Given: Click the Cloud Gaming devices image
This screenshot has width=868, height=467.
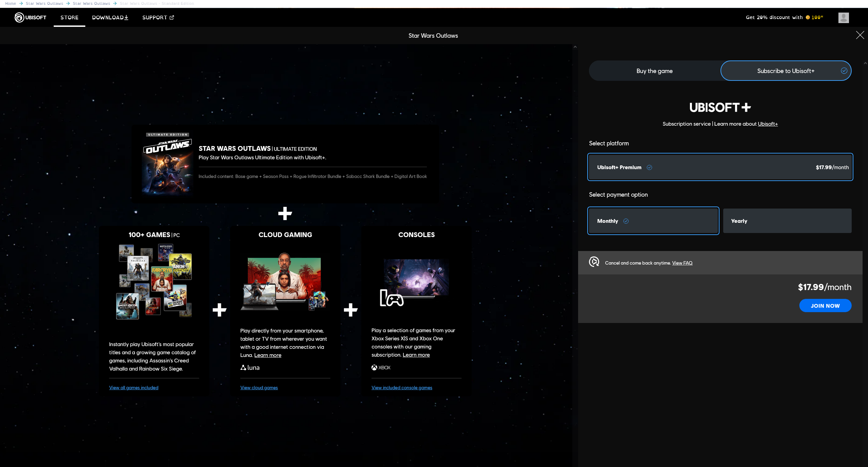Looking at the screenshot, I should click(x=285, y=282).
